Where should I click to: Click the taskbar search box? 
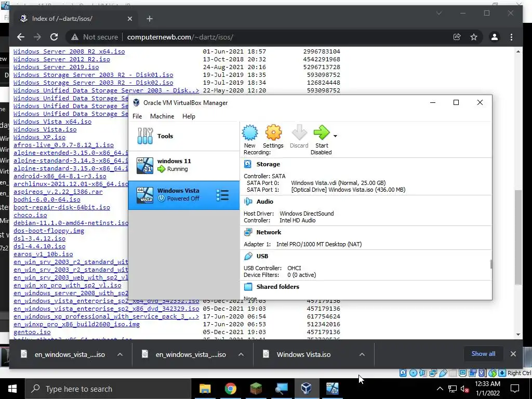click(108, 389)
